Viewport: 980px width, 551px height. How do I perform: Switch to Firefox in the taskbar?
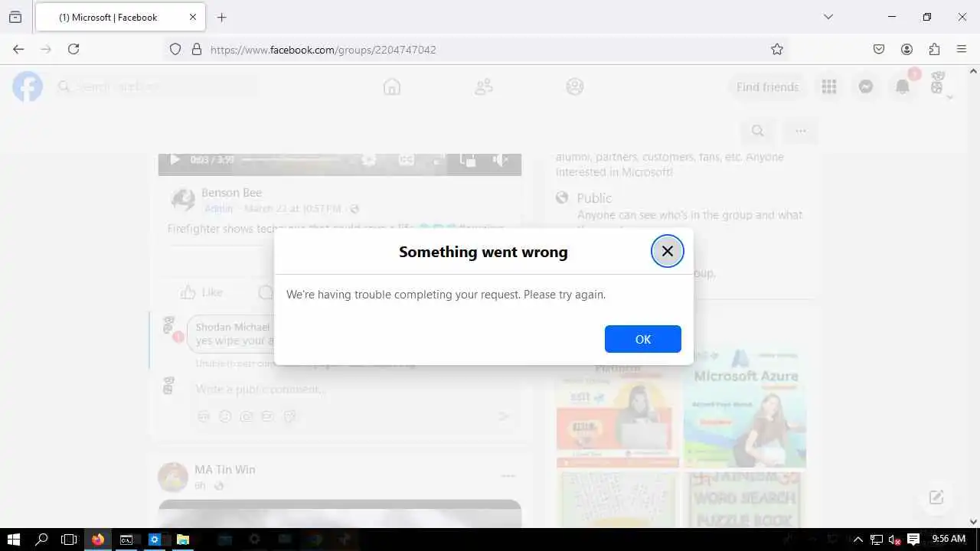[x=98, y=540]
